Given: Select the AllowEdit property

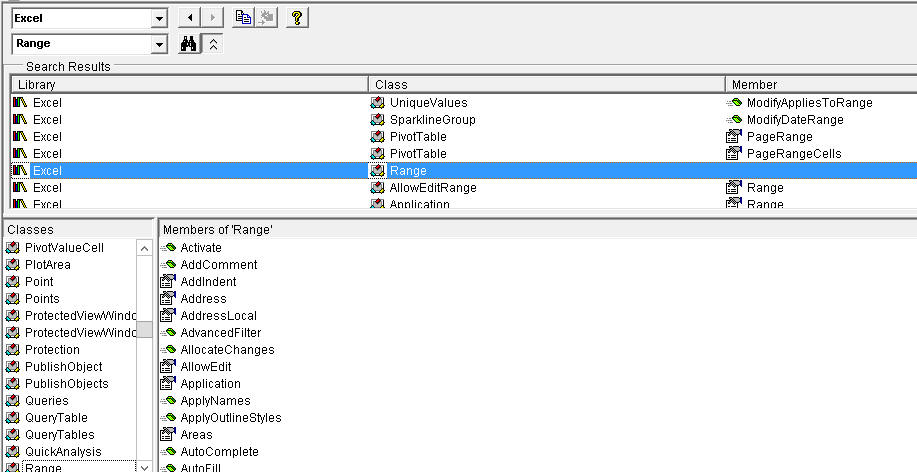Looking at the screenshot, I should pyautogui.click(x=206, y=367).
